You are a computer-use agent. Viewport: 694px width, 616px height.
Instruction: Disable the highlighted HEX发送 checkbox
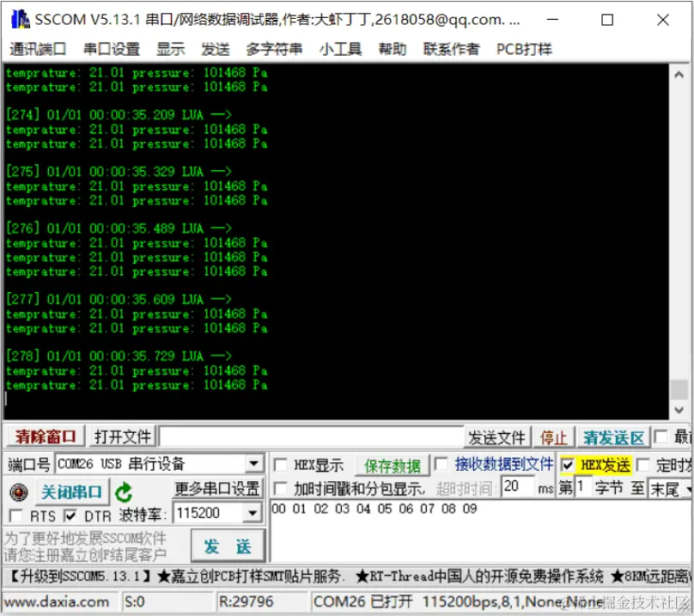click(567, 463)
